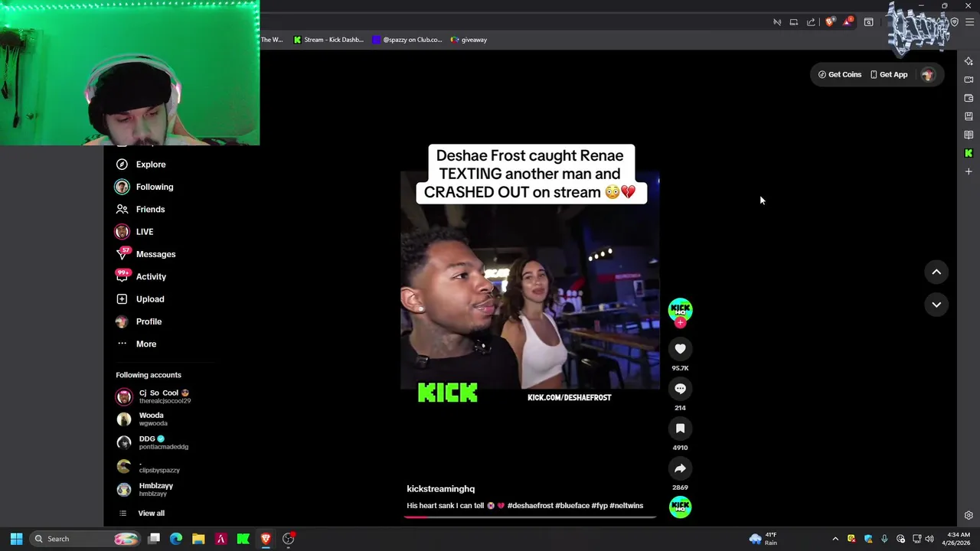Open Reading list in sidebar
Image resolution: width=980 pixels, height=551 pixels.
[x=969, y=135]
